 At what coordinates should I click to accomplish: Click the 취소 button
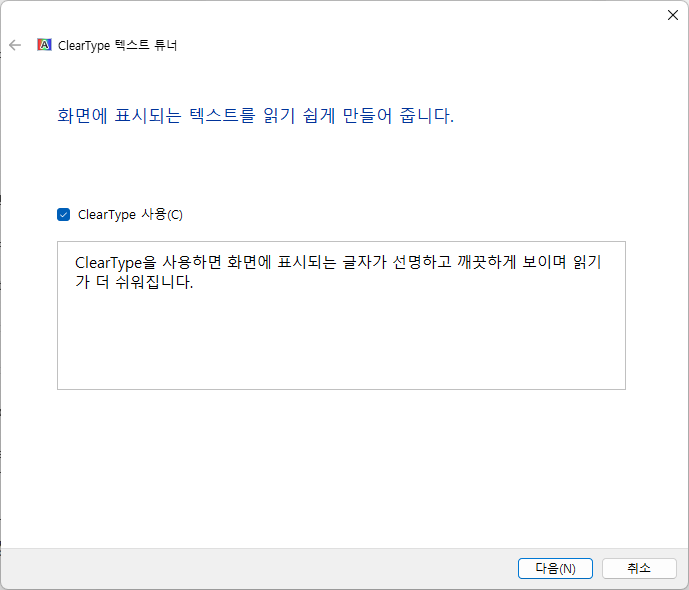tap(639, 568)
